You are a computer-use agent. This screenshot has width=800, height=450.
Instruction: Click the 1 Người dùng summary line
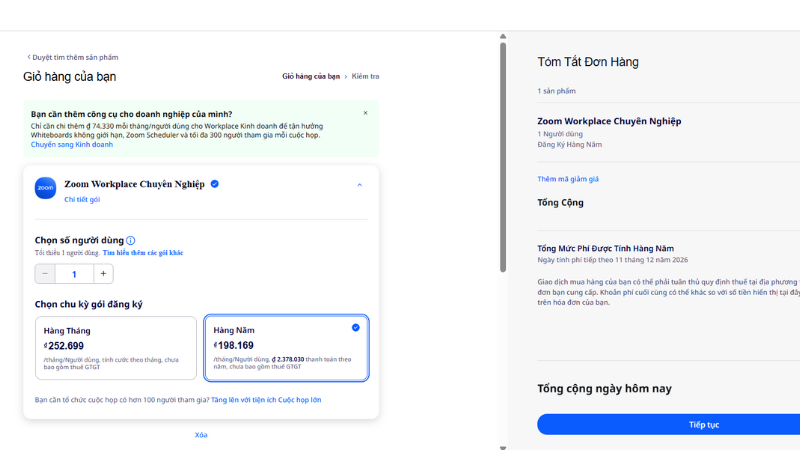560,134
